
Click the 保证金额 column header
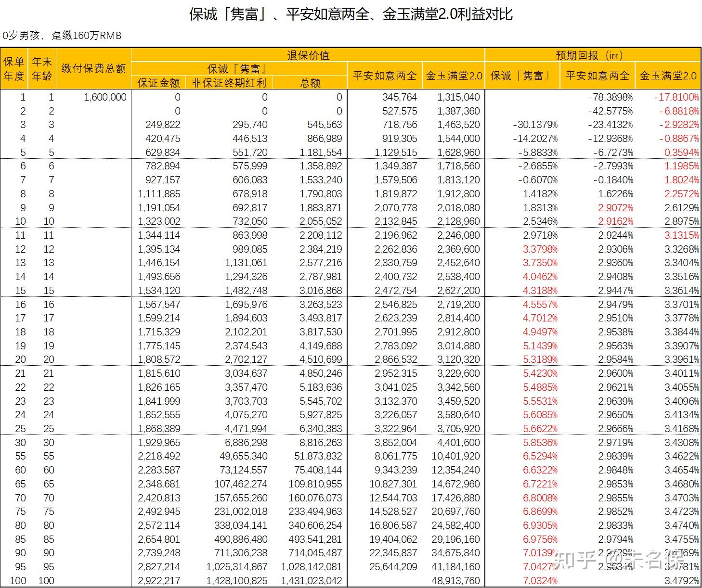coord(159,83)
